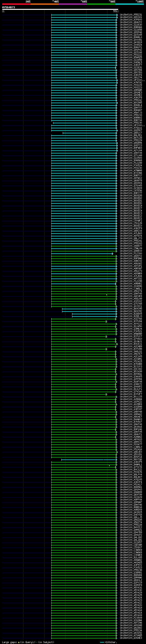Open hit UniRef100_B9RH66

(x=131, y=27)
